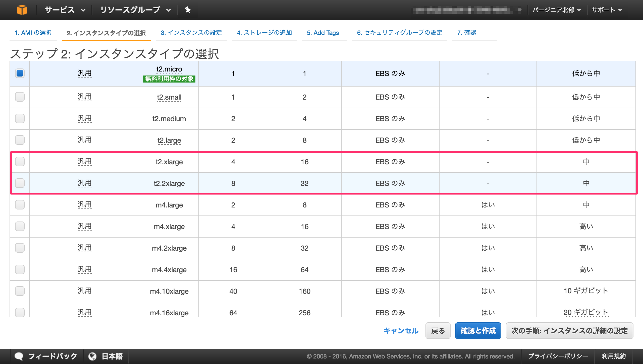
Task: Select the m4.4xlarge instance checkbox
Action: click(x=20, y=269)
